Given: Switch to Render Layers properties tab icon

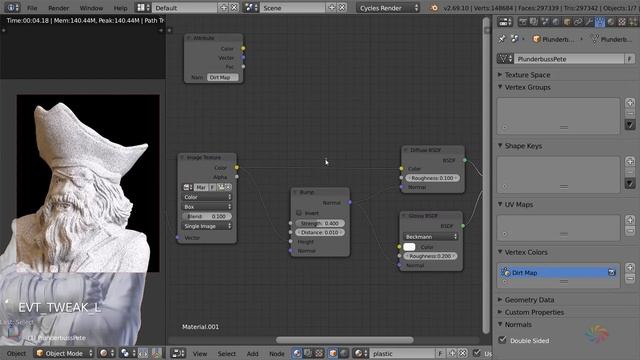Looking at the screenshot, I should (534, 22).
